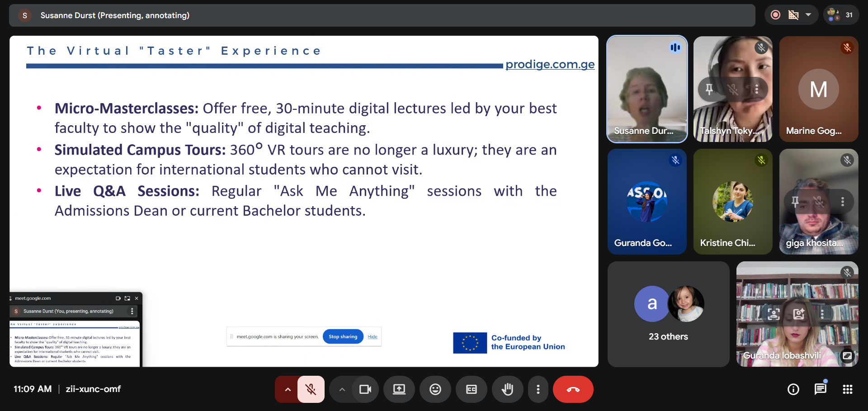Expand the top bar dropdown arrow
The image size is (868, 411).
point(808,15)
